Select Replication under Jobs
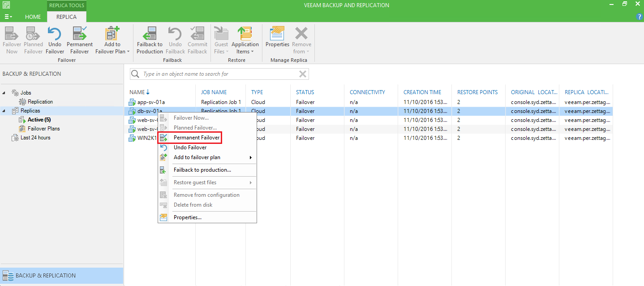This screenshot has height=286, width=644. [x=40, y=102]
